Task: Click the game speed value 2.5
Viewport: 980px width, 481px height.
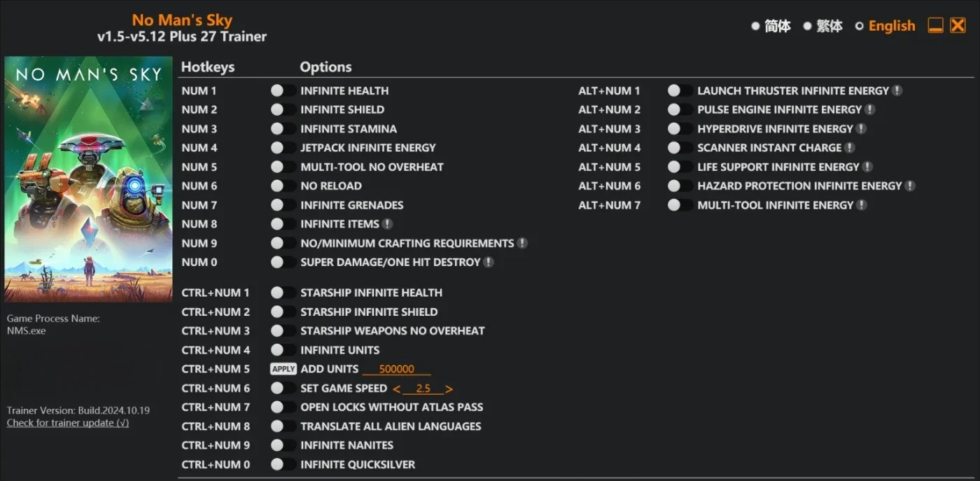Action: 423,389
